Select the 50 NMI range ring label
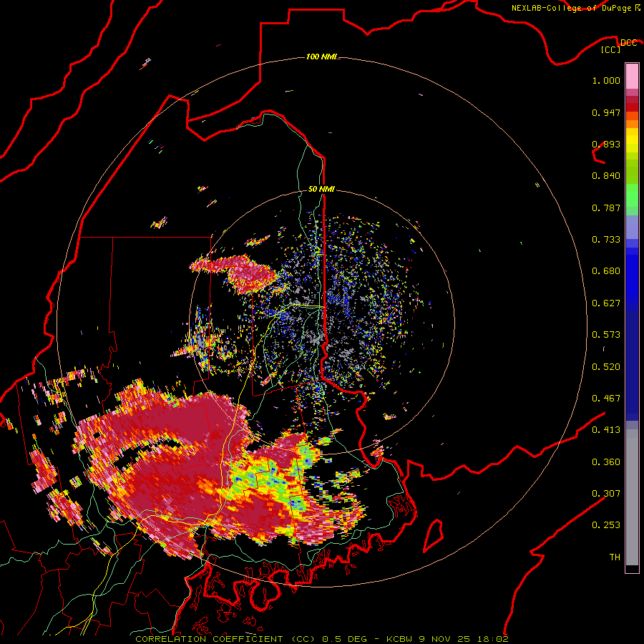This screenshot has height=644, width=644. [321, 189]
